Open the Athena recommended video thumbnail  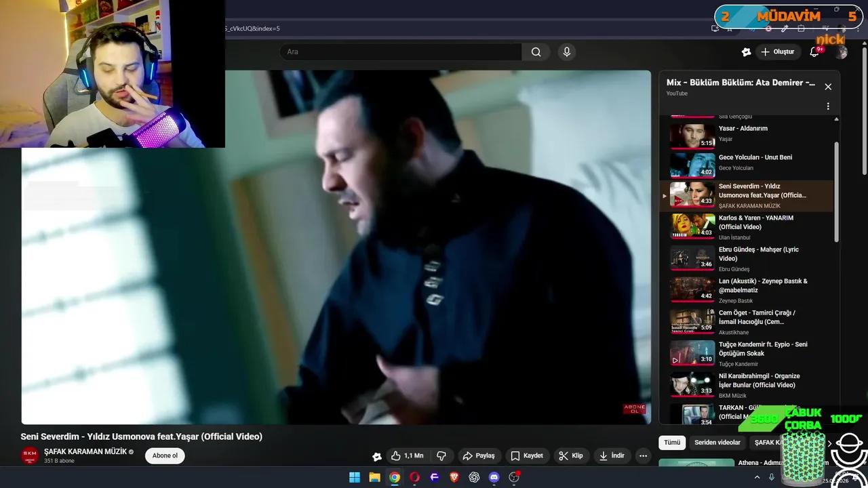(x=696, y=463)
